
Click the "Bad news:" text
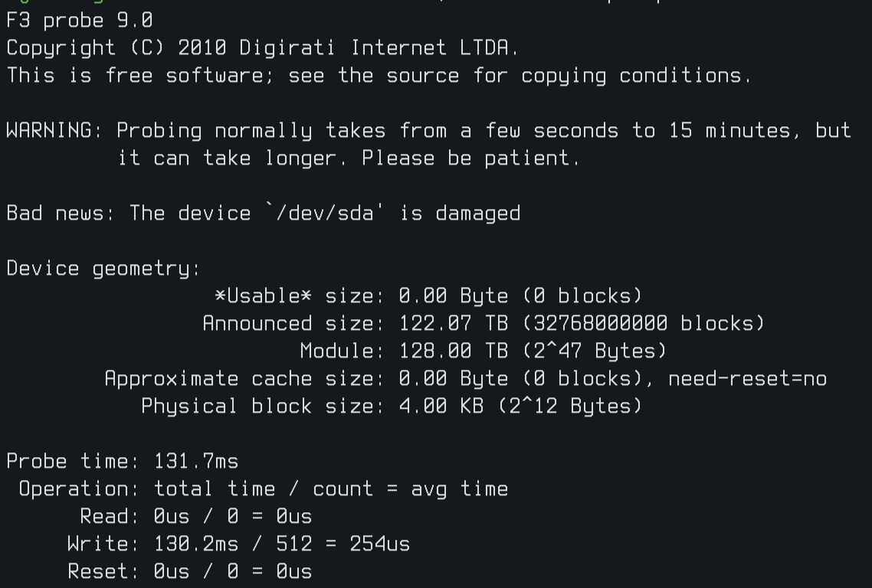(61, 214)
